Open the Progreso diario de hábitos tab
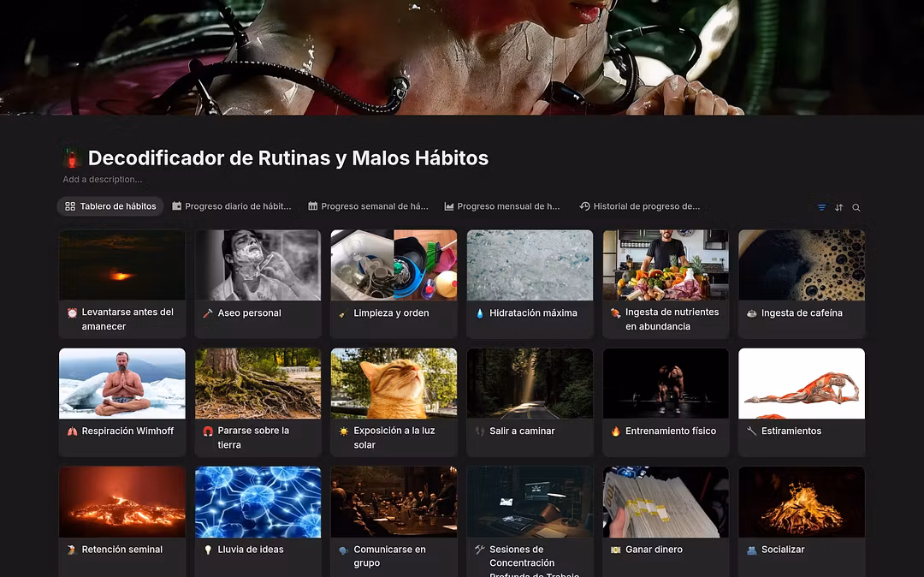 [232, 206]
